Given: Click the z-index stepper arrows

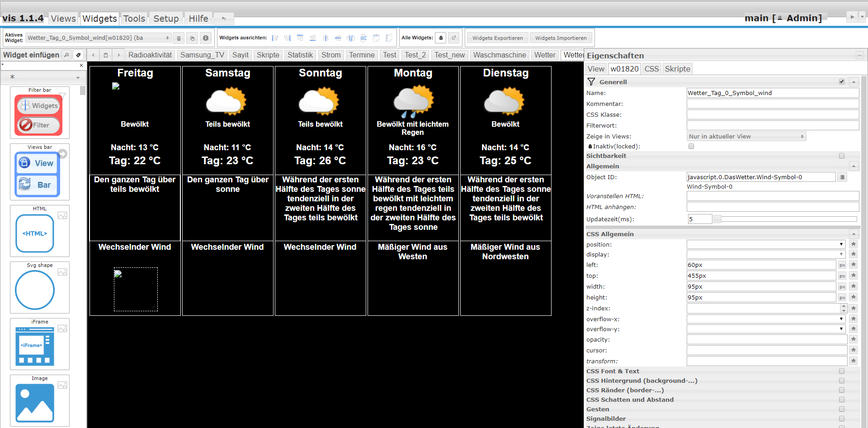Looking at the screenshot, I should point(844,308).
